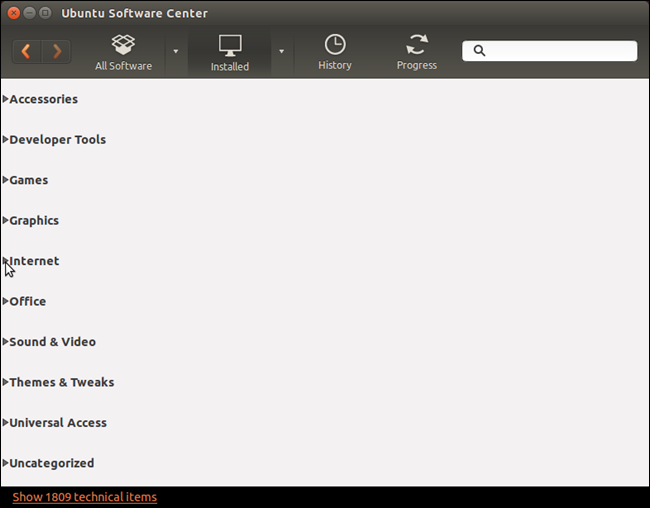
Task: Open the All Software view
Action: [123, 53]
